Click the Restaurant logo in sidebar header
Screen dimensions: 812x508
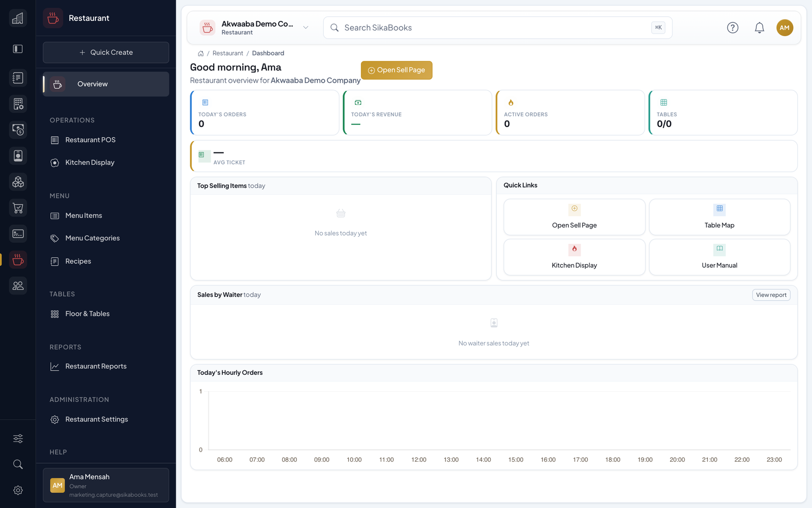[53, 18]
